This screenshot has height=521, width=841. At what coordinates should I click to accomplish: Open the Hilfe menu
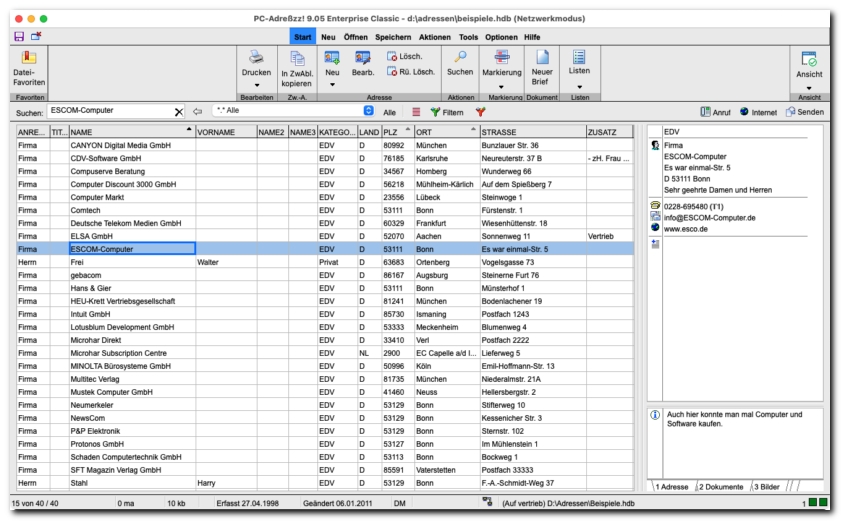click(532, 37)
